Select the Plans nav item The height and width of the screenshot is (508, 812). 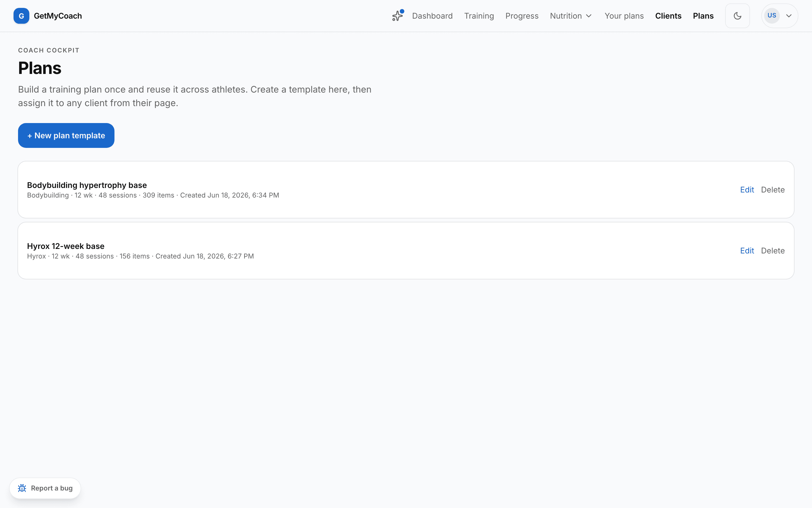[703, 16]
